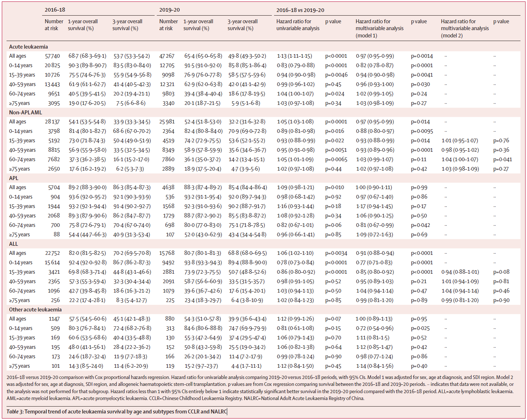The height and width of the screenshot is (420, 527).
Task: Select the hazard ratio 0·72 (0·54–0·96) cell
Action: point(374,328)
